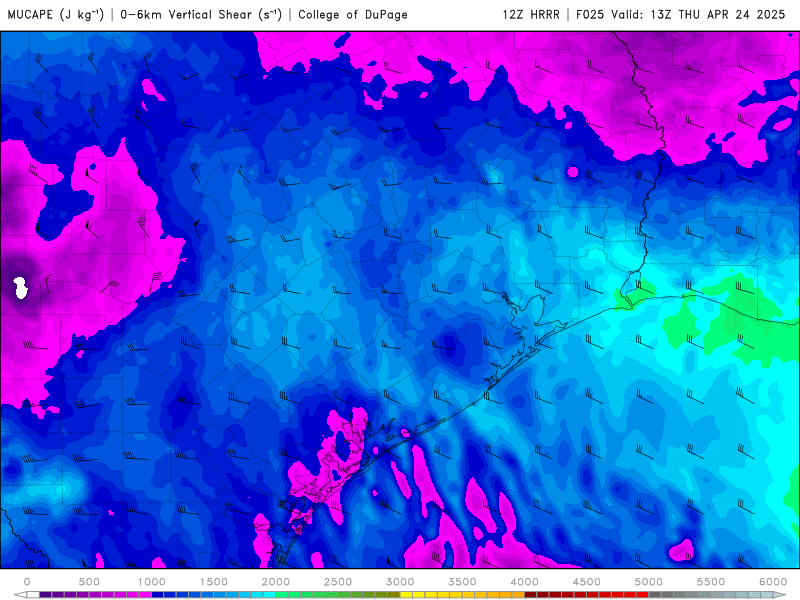
Task: Click the 1500 value on the color scale
Action: [213, 582]
